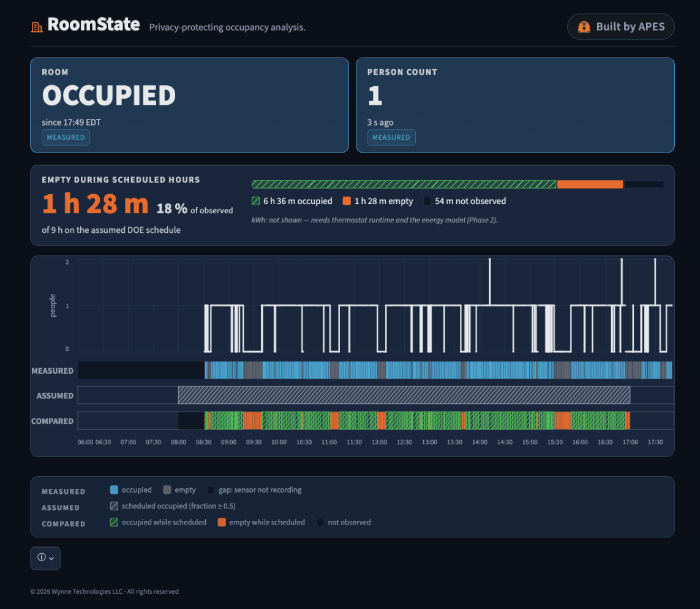Viewport: 700px width, 609px height.
Task: Click the COMPARED timeline bar
Action: 376,420
